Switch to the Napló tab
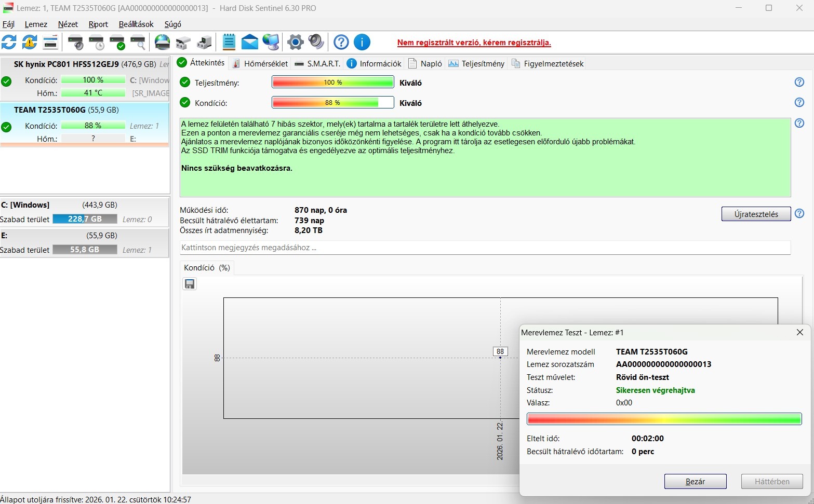Viewport: 814px width, 504px height. 425,63
